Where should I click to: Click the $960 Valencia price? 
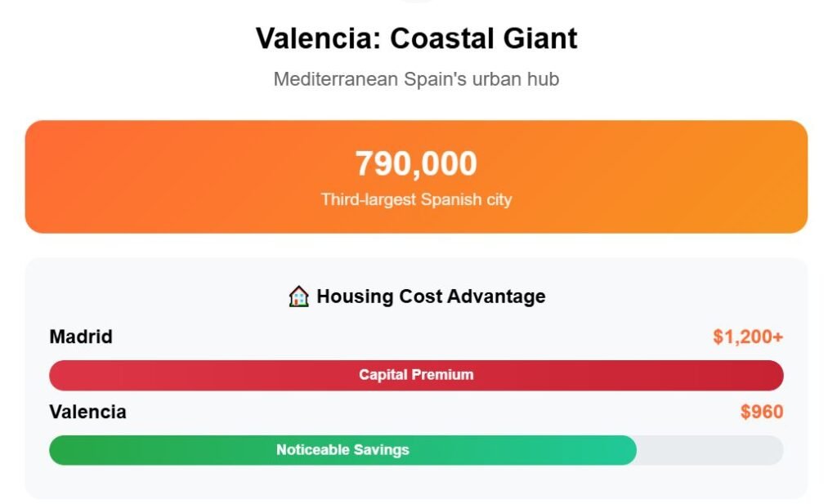(x=762, y=412)
